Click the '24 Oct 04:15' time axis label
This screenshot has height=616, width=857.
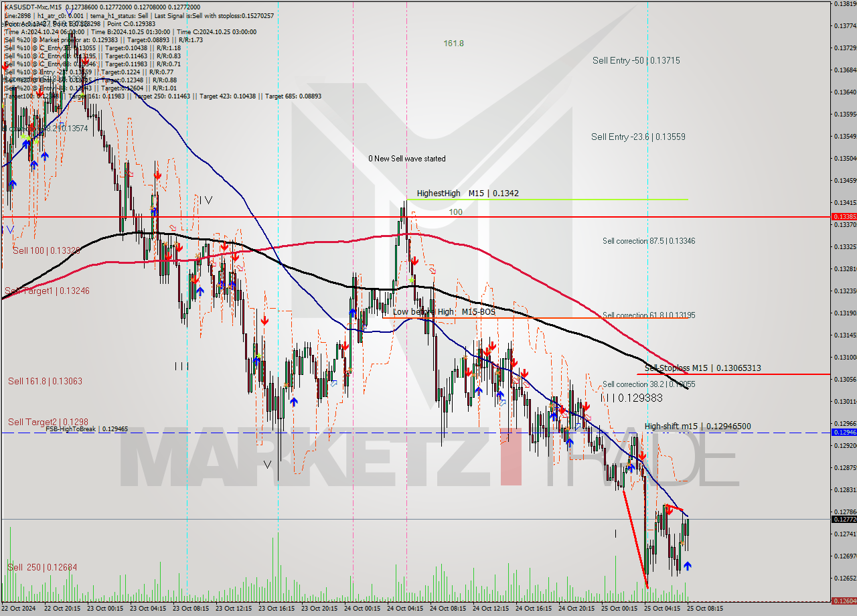click(x=406, y=609)
